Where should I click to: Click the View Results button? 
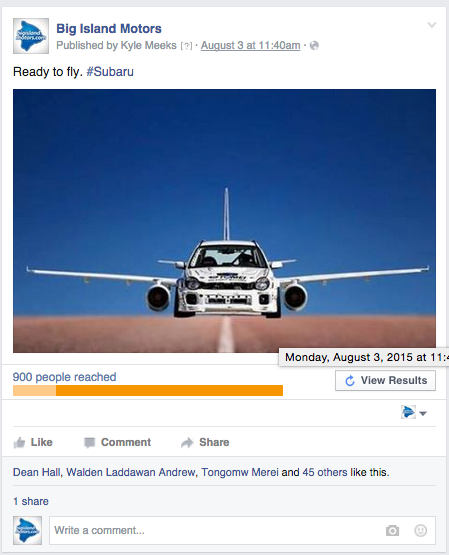coord(385,381)
